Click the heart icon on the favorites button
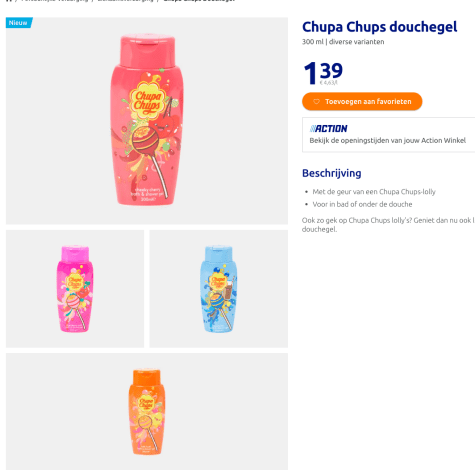The height and width of the screenshot is (470, 475). (316, 102)
